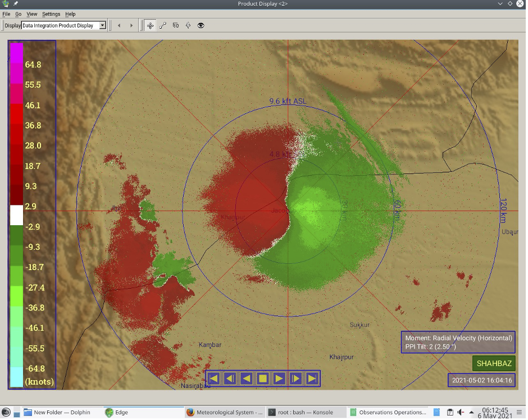
Task: Switch to root bash Konsole in taskbar
Action: pos(305,412)
